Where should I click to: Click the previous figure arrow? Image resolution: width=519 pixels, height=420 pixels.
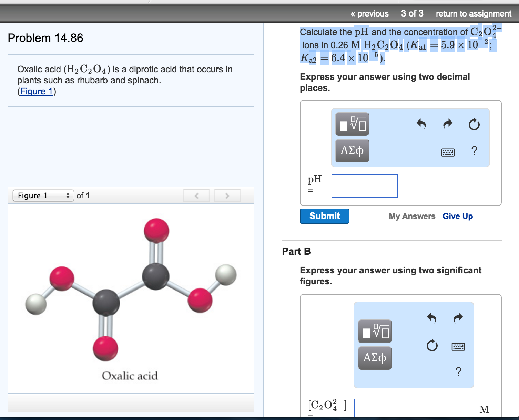(x=196, y=196)
